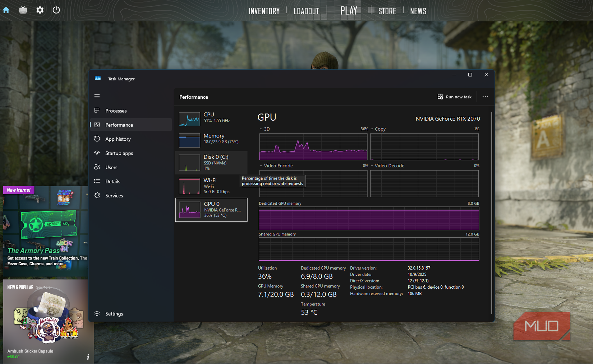Select the Users section icon

(97, 167)
